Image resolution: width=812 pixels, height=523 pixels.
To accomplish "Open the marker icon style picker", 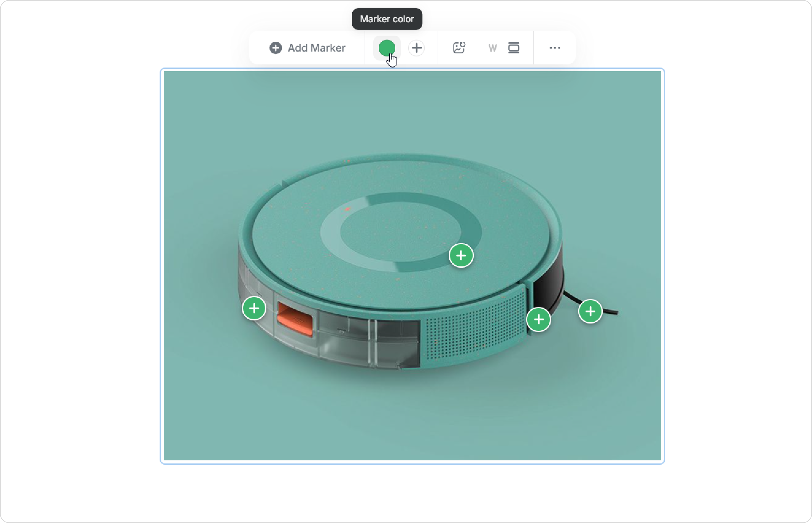I will click(x=416, y=48).
